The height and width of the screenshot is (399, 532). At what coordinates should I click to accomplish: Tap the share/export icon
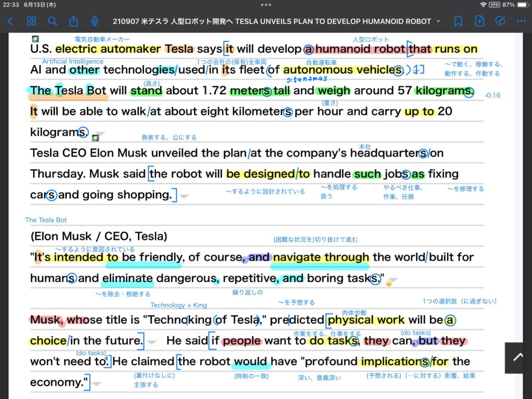pyautogui.click(x=73, y=21)
